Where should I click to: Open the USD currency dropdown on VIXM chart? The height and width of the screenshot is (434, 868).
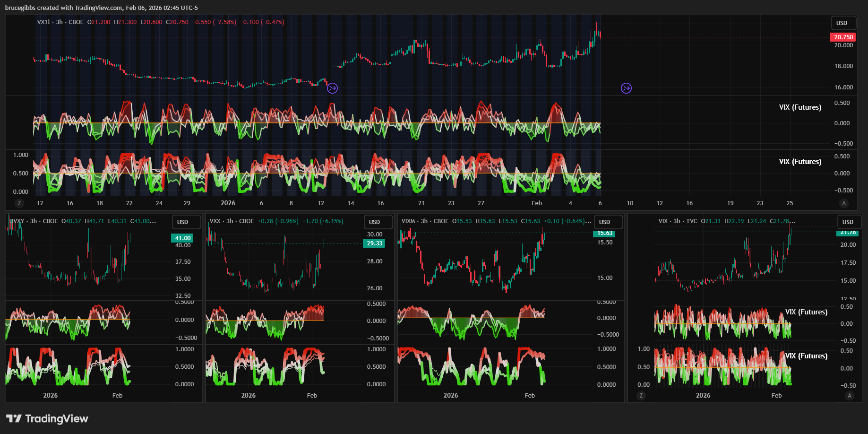tap(604, 222)
